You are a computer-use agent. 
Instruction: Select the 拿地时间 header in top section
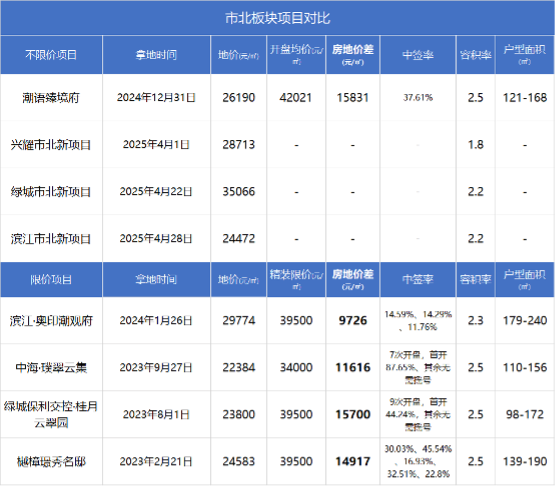[156, 55]
